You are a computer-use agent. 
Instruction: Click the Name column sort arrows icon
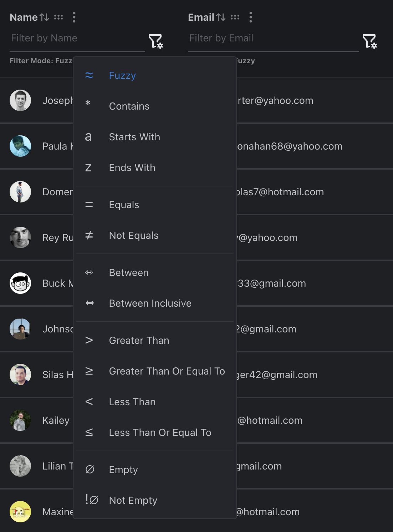[x=44, y=17]
